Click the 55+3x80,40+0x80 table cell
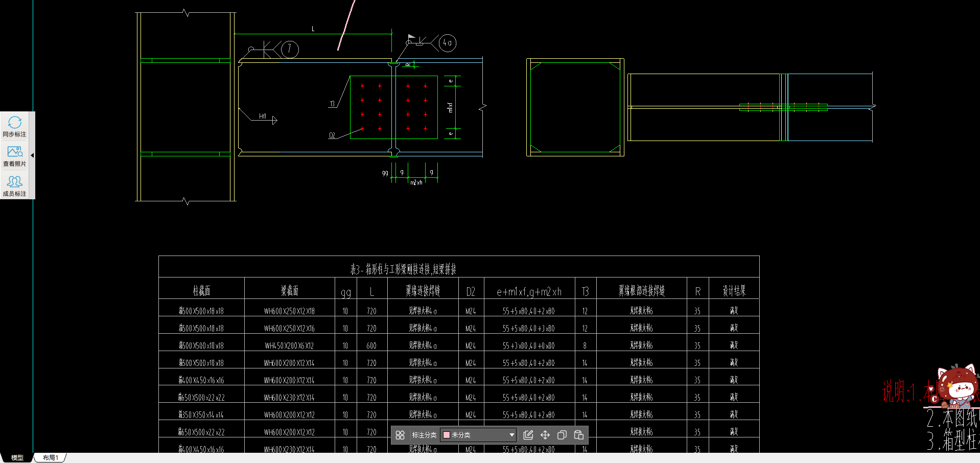Image resolution: width=980 pixels, height=463 pixels. [x=529, y=346]
